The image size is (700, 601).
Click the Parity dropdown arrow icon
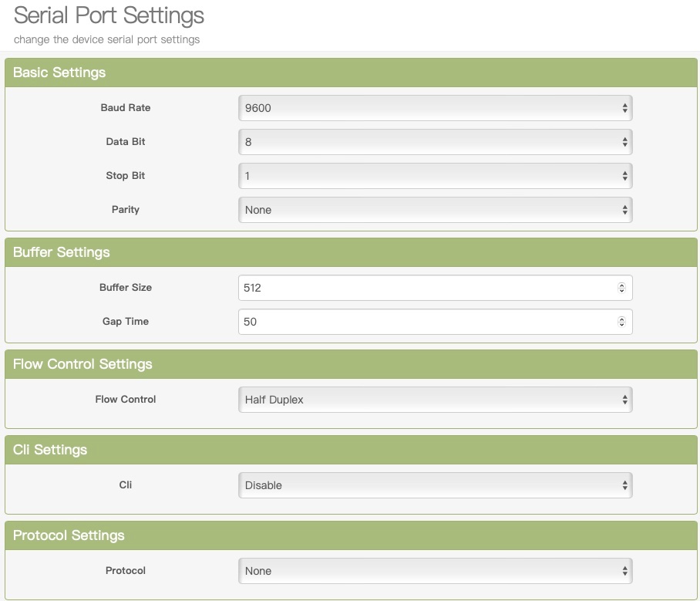click(624, 210)
